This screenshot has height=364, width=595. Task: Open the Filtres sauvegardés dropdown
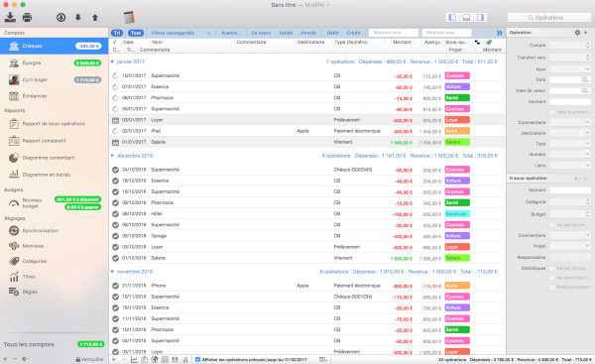180,33
